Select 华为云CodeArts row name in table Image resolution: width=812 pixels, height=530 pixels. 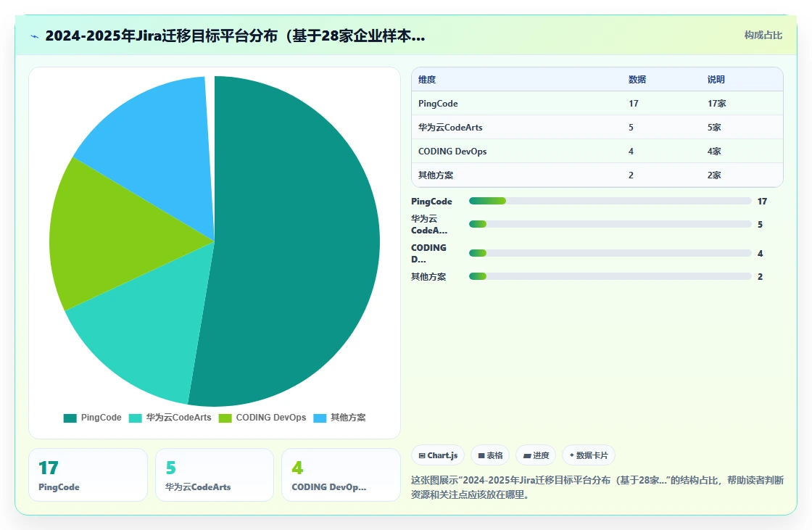(450, 128)
